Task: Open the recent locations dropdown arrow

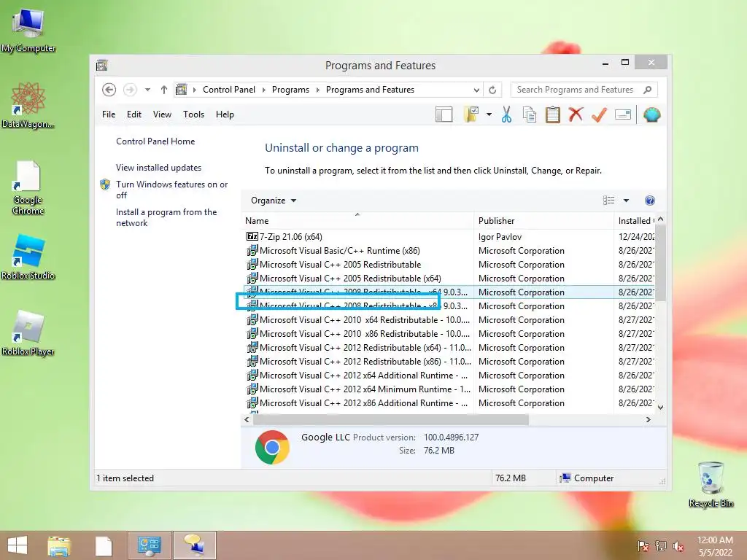Action: coord(147,90)
